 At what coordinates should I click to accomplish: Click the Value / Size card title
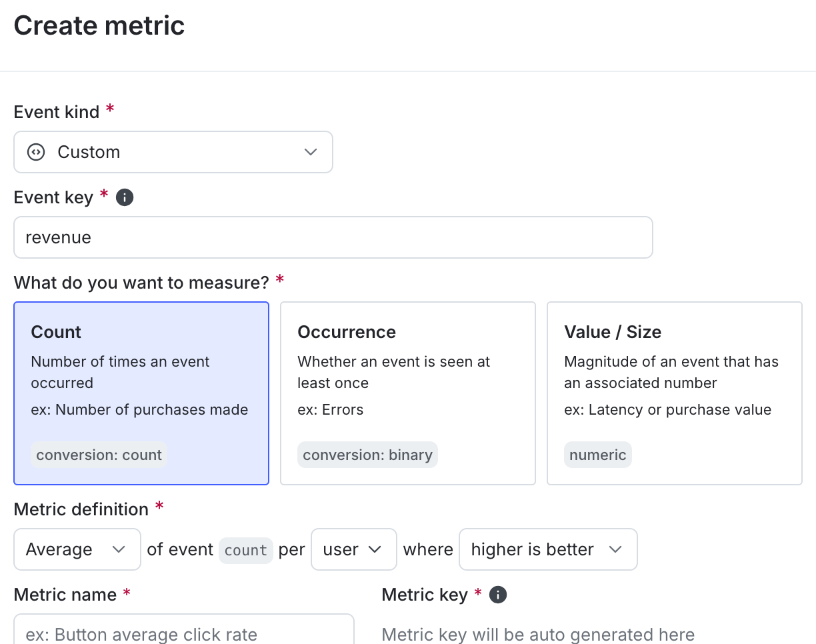[x=613, y=332]
